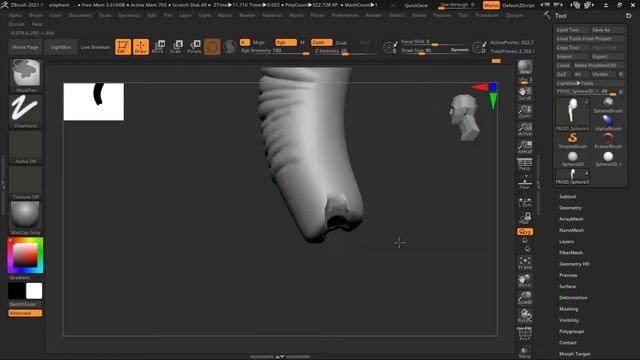Open the Render menu
The image size is (640, 360).
point(373,15)
